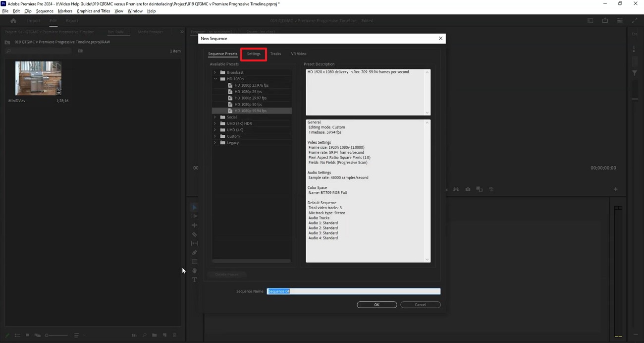Click the filter funnel icon
The width and height of the screenshot is (644, 343).
click(x=635, y=73)
